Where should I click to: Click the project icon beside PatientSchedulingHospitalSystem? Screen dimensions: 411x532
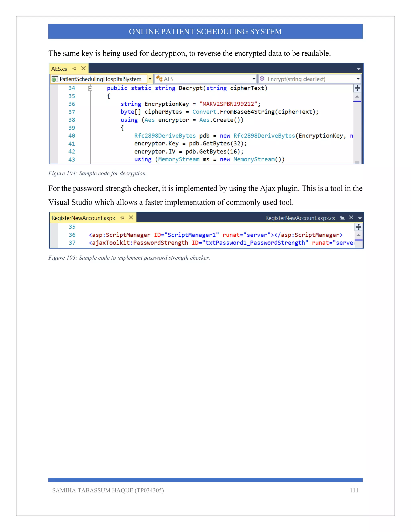coord(55,79)
